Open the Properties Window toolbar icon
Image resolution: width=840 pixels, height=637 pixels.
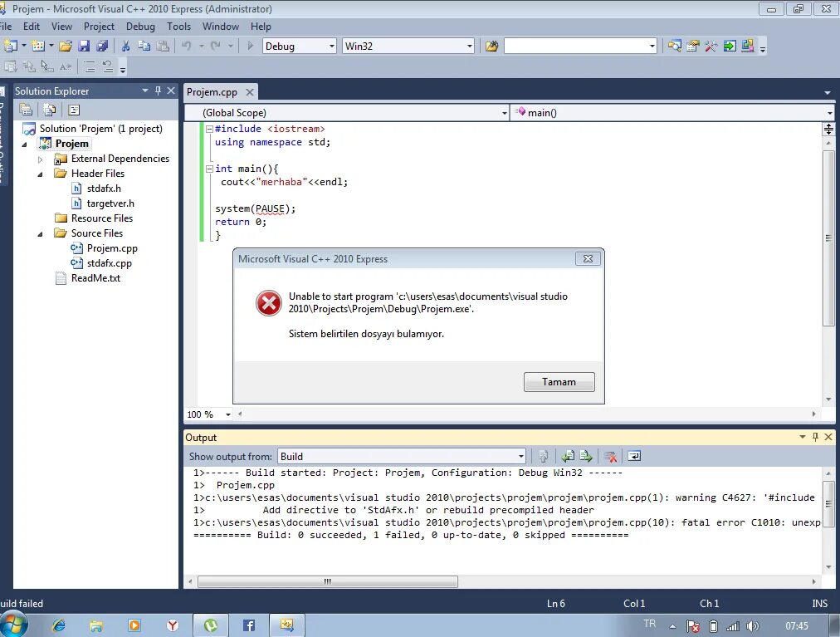point(693,47)
